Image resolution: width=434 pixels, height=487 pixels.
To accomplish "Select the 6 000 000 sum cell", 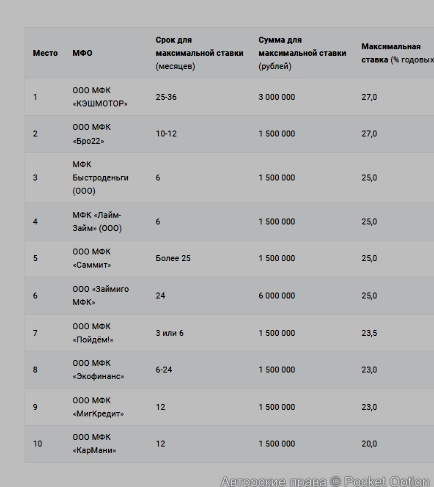I will pos(277,296).
